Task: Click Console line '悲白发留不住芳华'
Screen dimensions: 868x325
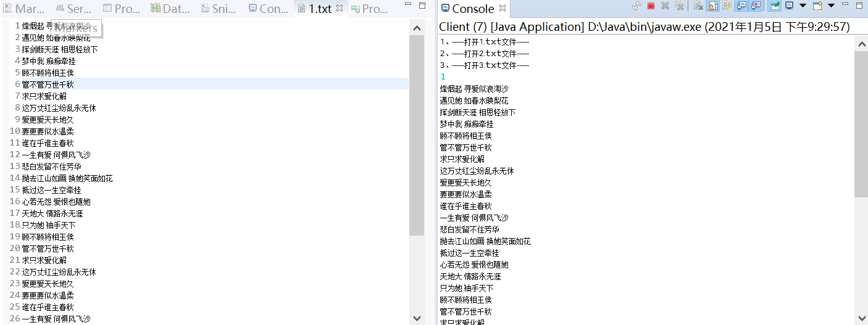Action: [x=470, y=229]
